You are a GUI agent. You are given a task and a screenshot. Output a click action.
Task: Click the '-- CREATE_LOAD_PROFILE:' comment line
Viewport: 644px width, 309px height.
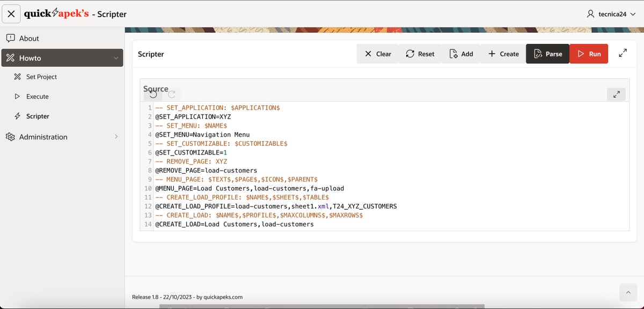(242, 197)
